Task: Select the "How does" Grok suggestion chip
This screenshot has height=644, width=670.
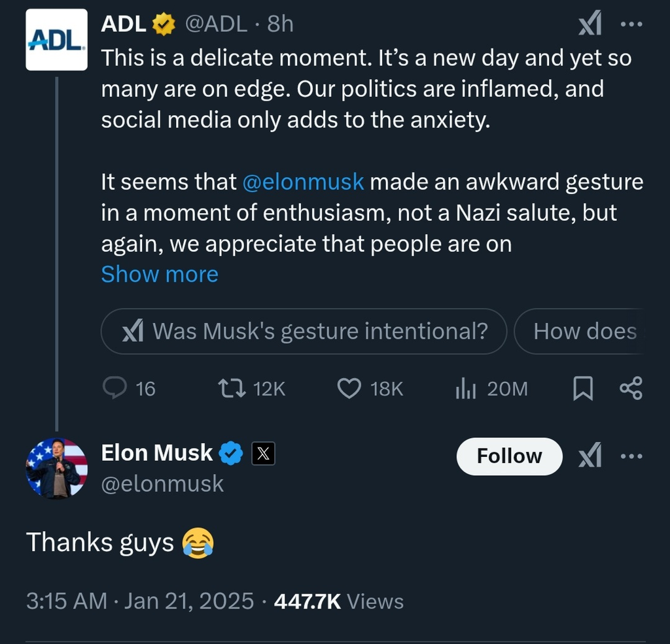Action: 582,331
